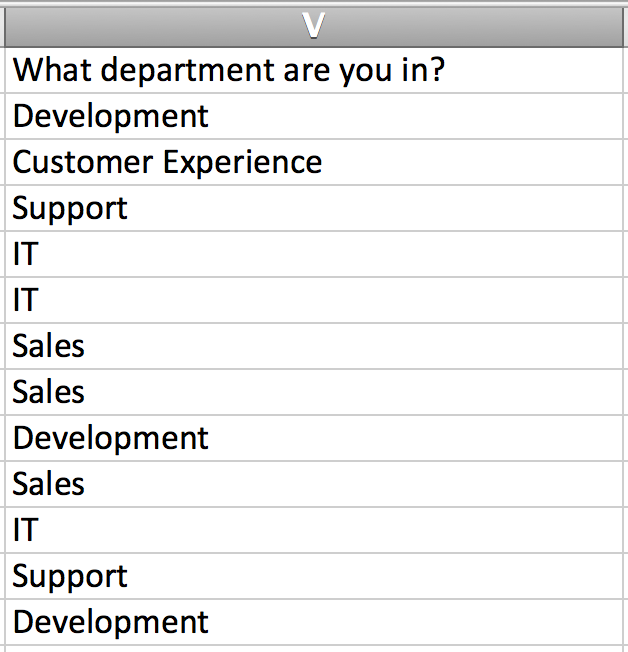
Task: Click the IT cell directly below Support
Action: 25,255
